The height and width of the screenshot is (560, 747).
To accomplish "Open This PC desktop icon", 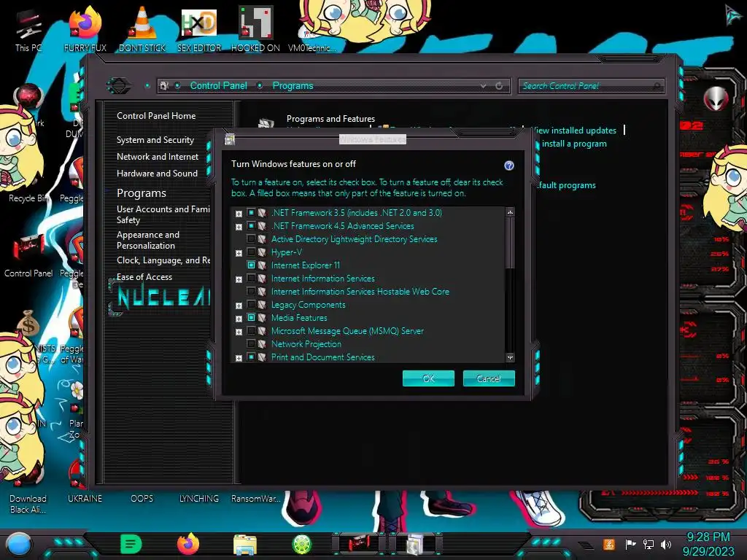I will click(x=28, y=29).
